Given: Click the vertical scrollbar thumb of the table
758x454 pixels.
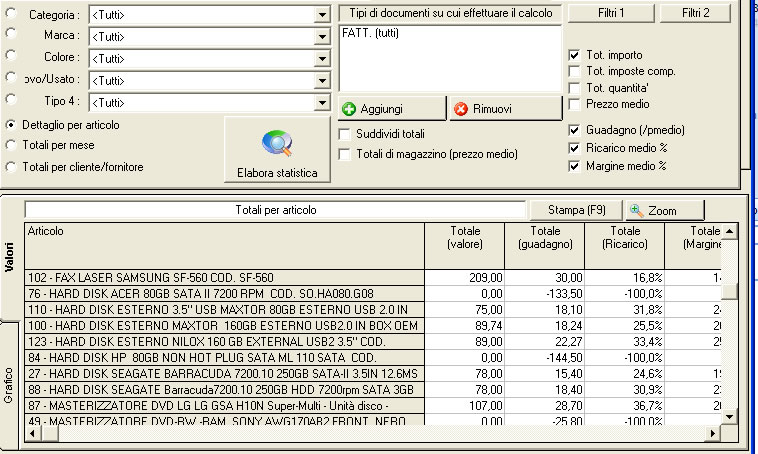Looking at the screenshot, I should [729, 292].
